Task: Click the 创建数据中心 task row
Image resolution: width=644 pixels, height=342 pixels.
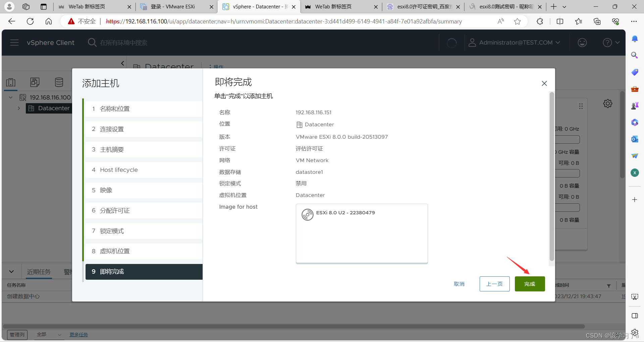Action: coord(23,296)
